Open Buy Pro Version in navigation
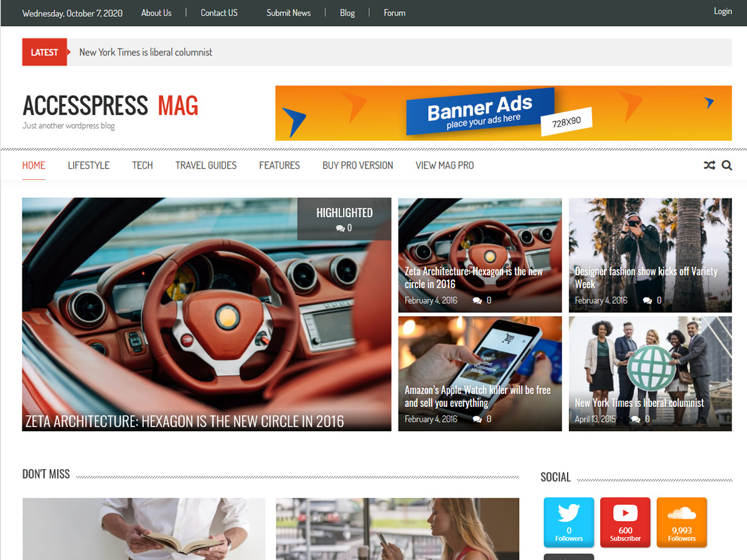Viewport: 747px width, 560px height. [x=357, y=166]
